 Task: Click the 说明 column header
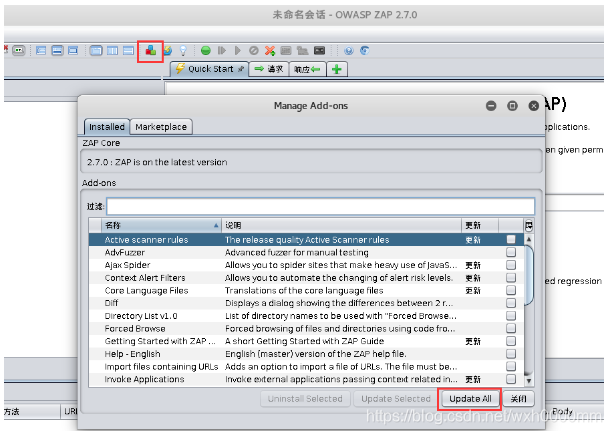point(342,225)
